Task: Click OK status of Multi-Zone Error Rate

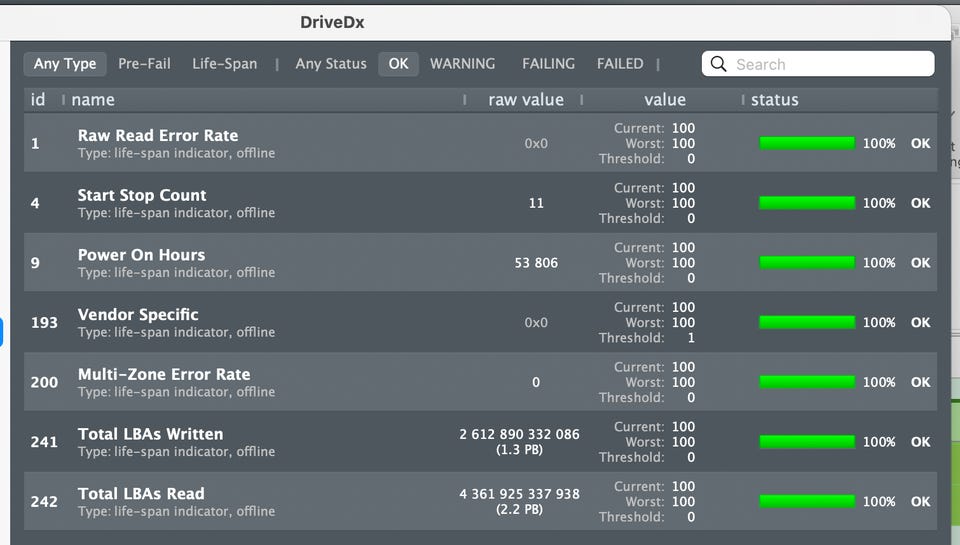Action: 920,382
